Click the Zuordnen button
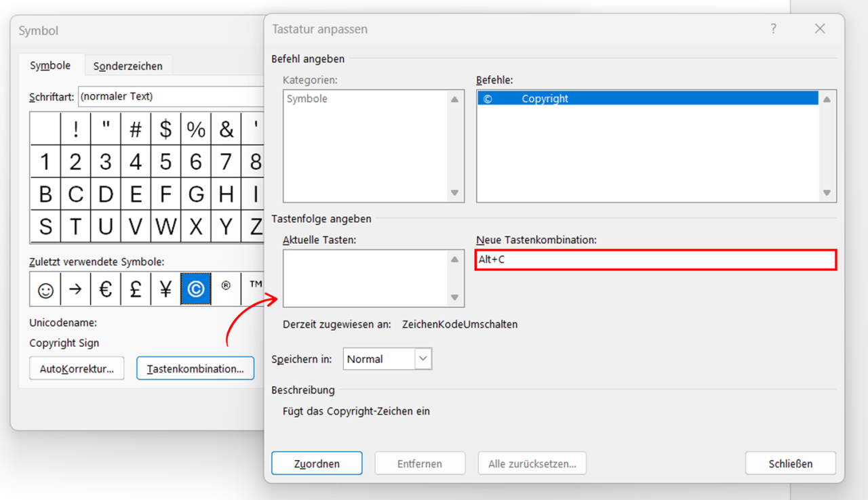 pyautogui.click(x=317, y=463)
